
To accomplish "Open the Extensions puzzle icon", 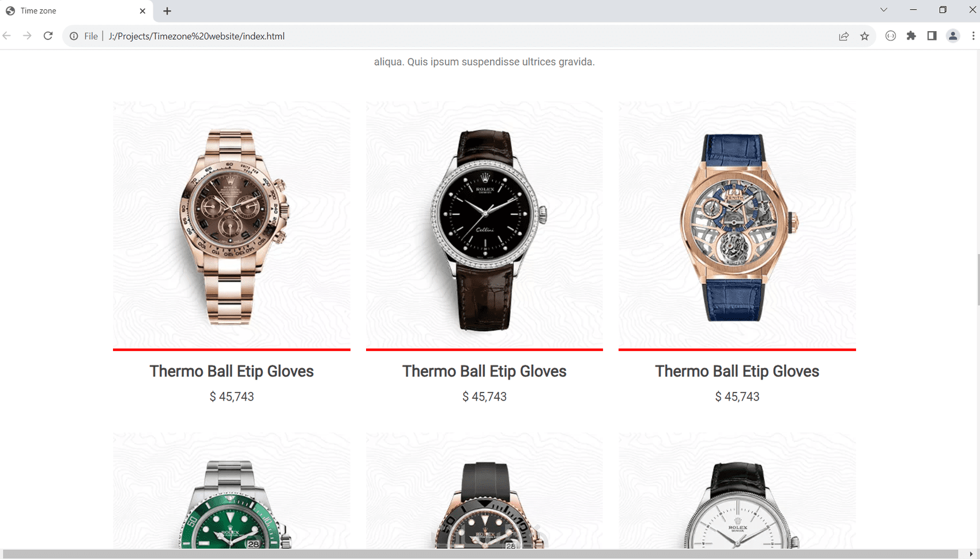I will (x=911, y=36).
